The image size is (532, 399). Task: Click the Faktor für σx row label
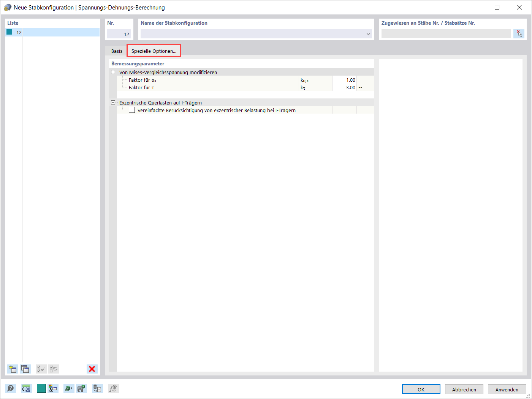click(142, 80)
